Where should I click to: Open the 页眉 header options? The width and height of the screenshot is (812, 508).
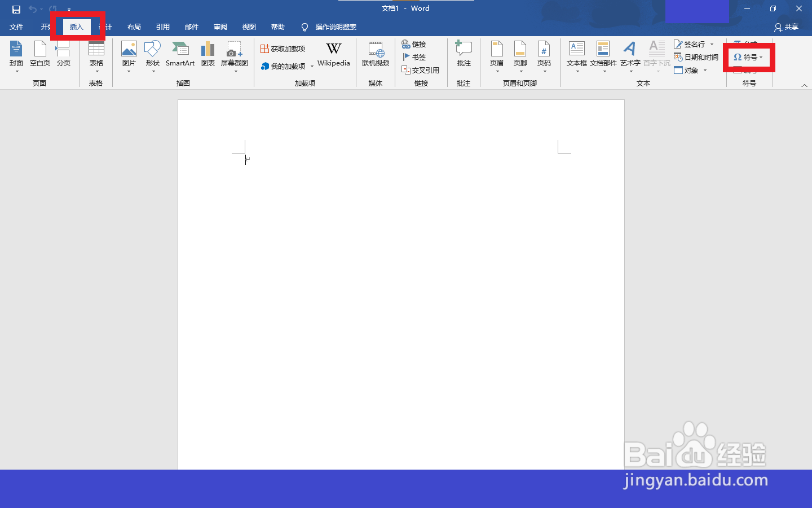497,56
